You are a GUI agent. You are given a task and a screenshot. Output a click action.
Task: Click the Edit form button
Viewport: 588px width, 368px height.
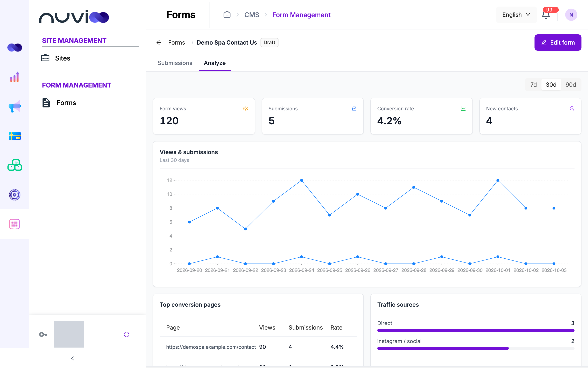pos(558,43)
